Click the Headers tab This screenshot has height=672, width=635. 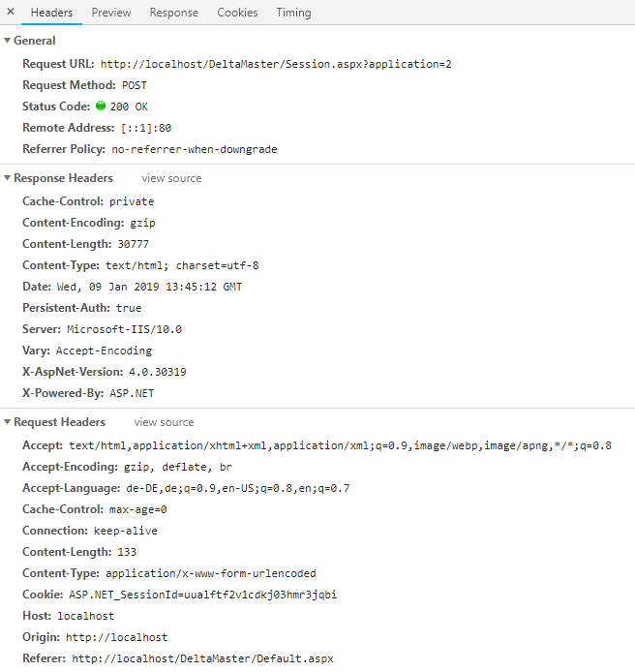(52, 13)
